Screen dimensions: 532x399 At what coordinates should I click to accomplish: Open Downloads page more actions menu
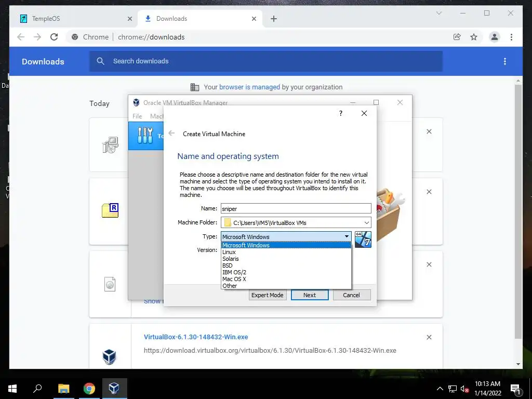[x=505, y=61]
